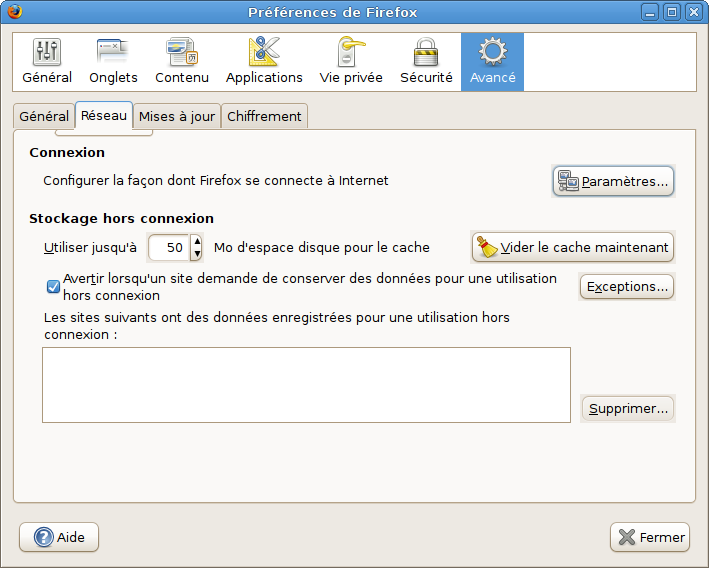
Task: Uncheck the Avertir lorsqu'un site demande checkbox
Action: pos(53,287)
